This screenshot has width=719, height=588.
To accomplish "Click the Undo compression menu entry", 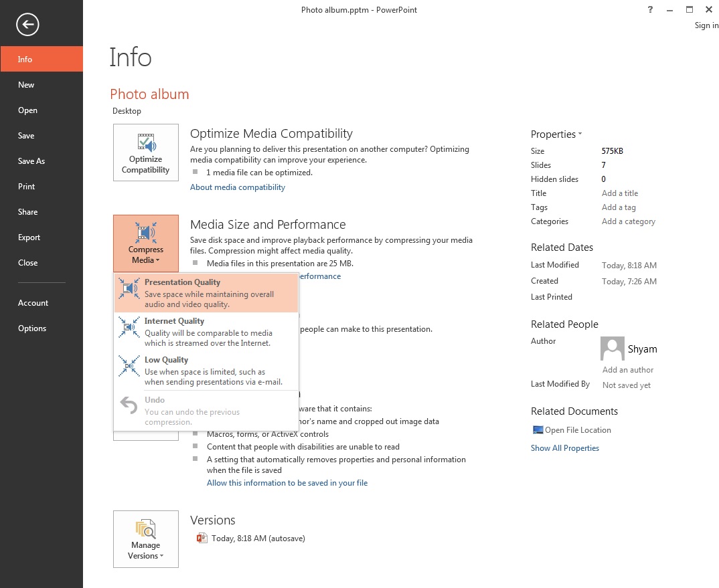I will pyautogui.click(x=206, y=411).
